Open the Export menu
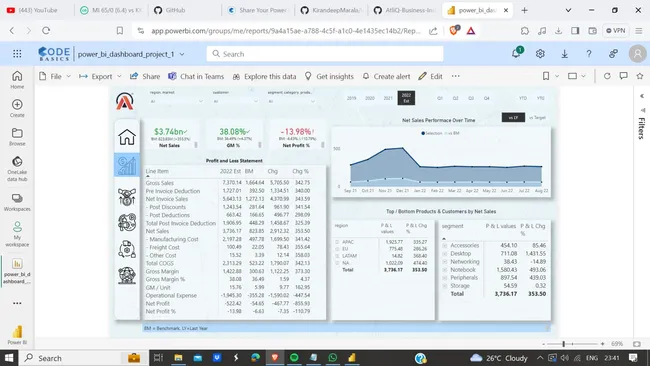Screen dimensions: 650x366 pyautogui.click(x=100, y=76)
